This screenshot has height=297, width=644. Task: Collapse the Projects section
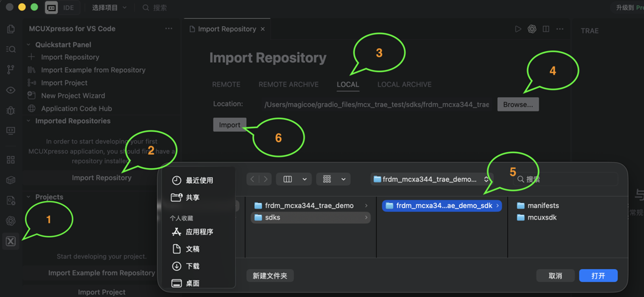pyautogui.click(x=29, y=197)
